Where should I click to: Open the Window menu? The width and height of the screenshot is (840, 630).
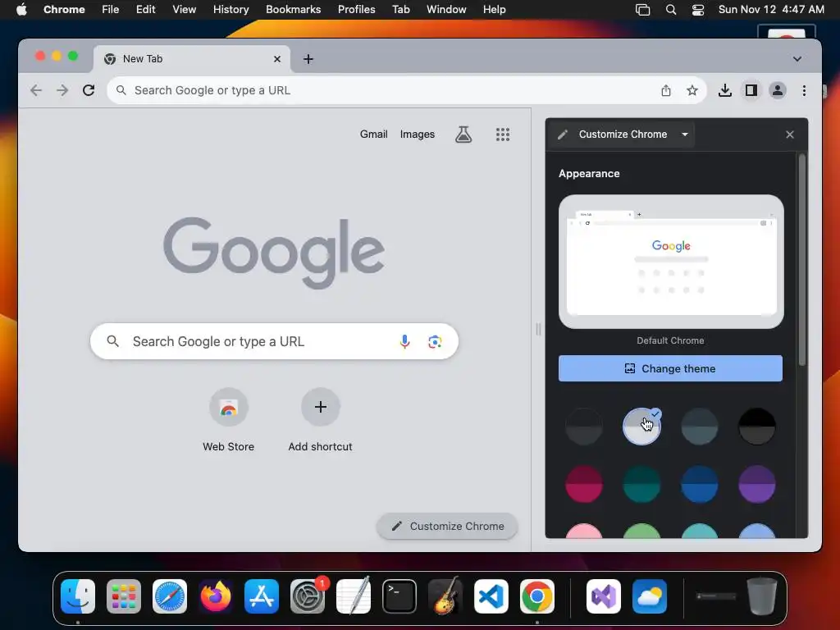click(446, 10)
